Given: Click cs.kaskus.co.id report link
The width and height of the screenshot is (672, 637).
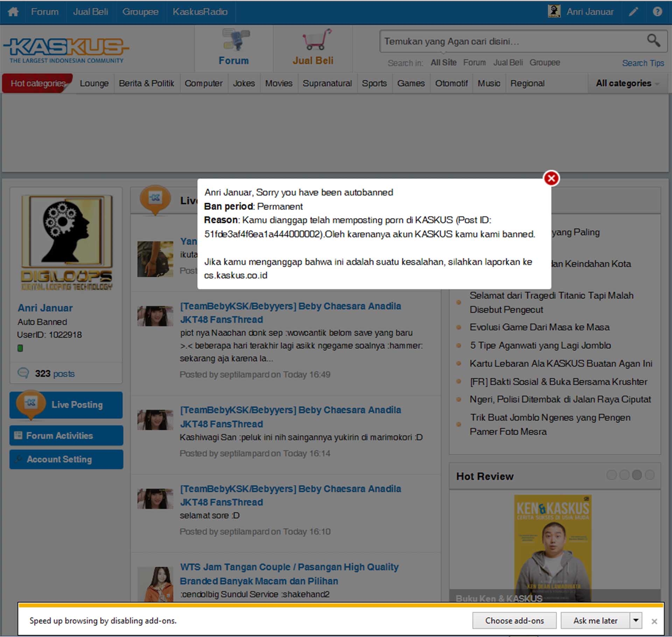Looking at the screenshot, I should coord(236,275).
